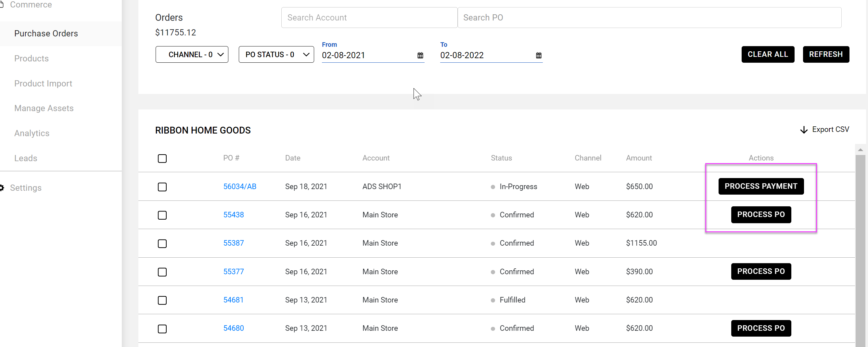Open the From date calendar picker icon
Screen dimensions: 868x347
coord(420,55)
